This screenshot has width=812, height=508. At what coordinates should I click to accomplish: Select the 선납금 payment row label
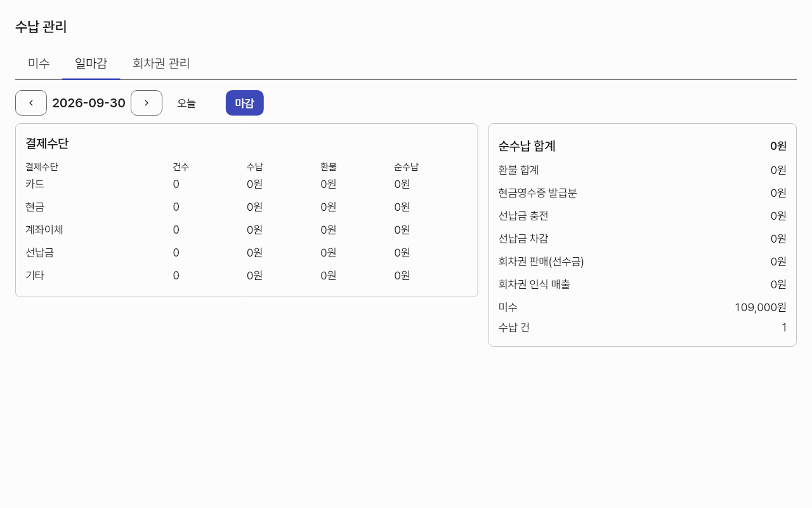click(x=40, y=253)
